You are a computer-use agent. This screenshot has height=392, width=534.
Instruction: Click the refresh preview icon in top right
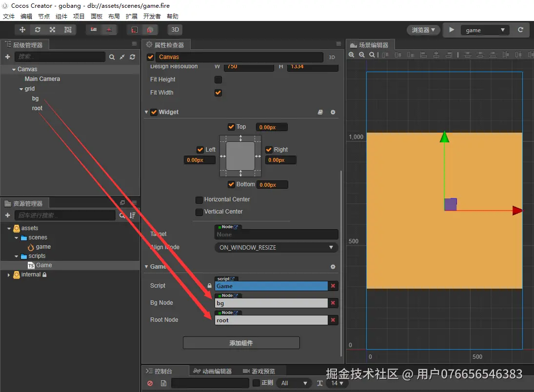pos(520,30)
